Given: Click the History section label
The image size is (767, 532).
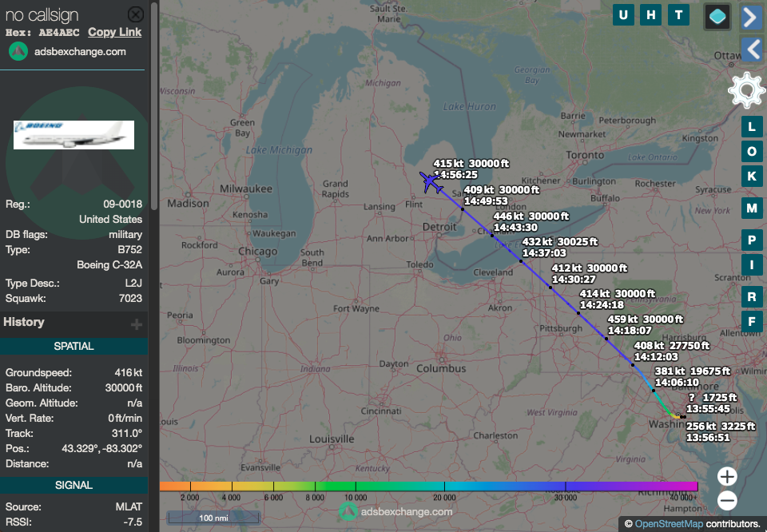Looking at the screenshot, I should click(x=24, y=322).
